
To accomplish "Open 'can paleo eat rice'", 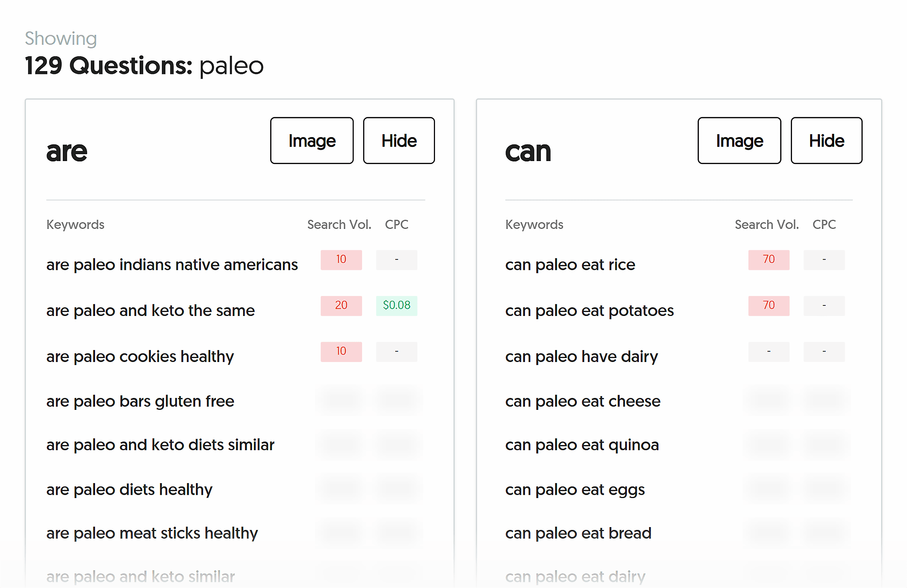I will click(x=570, y=264).
